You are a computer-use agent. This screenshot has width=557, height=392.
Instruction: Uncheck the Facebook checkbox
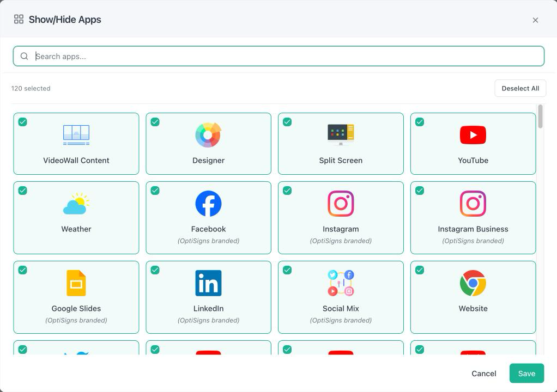pyautogui.click(x=155, y=191)
